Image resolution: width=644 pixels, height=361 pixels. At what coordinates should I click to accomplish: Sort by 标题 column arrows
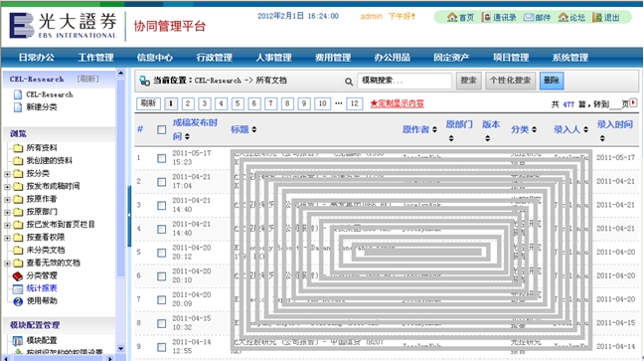point(254,129)
